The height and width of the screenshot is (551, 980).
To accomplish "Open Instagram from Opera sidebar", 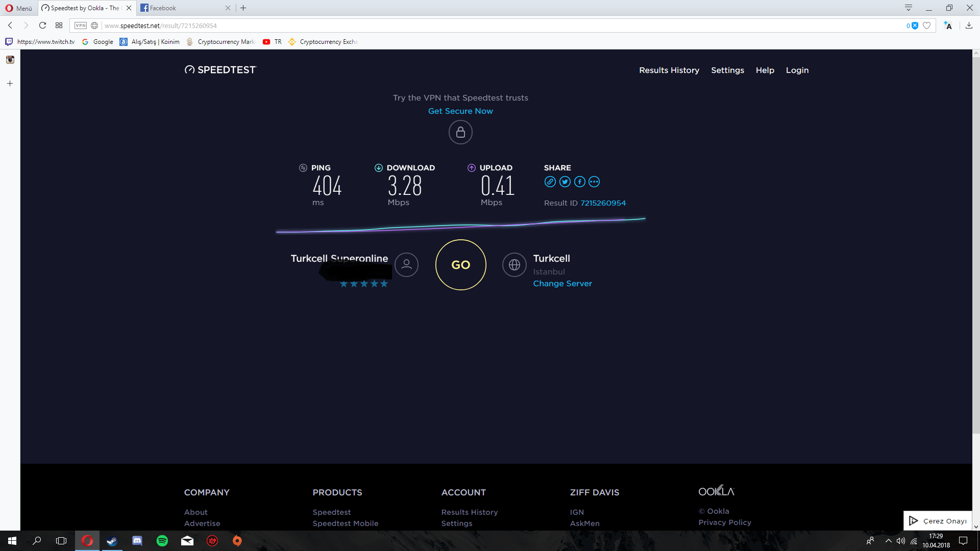I will pos(10,60).
